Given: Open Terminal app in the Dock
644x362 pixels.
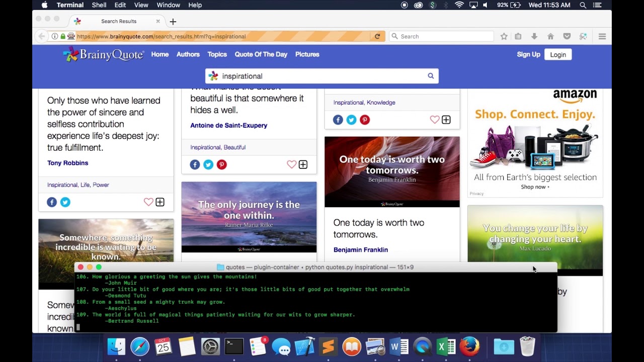Looking at the screenshot, I should tap(234, 346).
